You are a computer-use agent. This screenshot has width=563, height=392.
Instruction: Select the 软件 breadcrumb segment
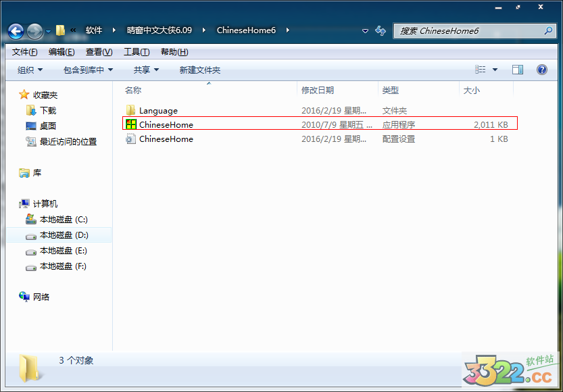[x=94, y=30]
